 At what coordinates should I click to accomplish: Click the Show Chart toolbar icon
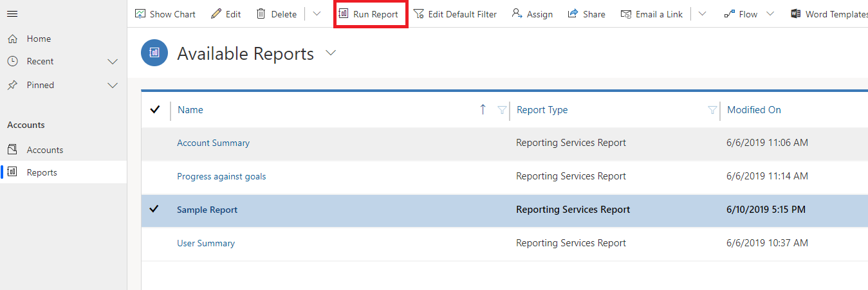pos(140,14)
